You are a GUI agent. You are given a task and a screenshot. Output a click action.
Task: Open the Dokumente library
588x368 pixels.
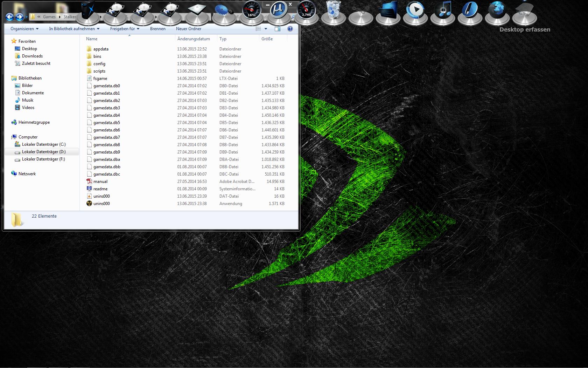click(29, 93)
